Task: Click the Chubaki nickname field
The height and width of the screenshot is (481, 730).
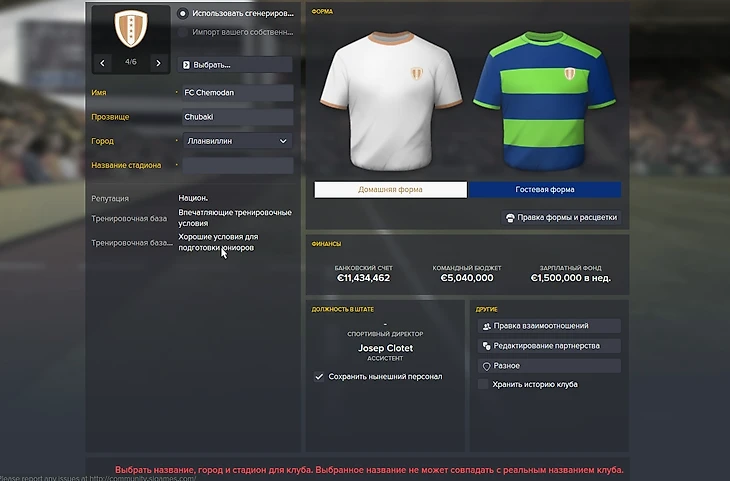Action: (237, 117)
